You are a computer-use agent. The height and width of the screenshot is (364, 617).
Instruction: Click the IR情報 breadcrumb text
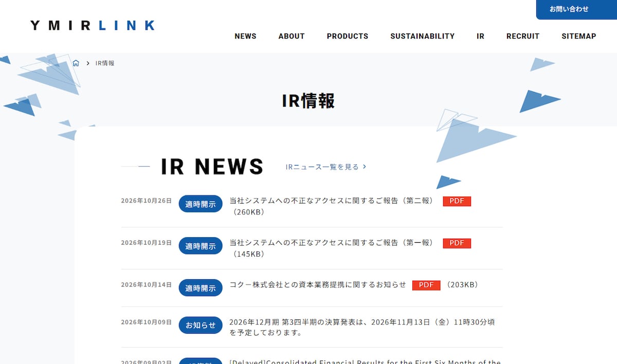coord(105,63)
